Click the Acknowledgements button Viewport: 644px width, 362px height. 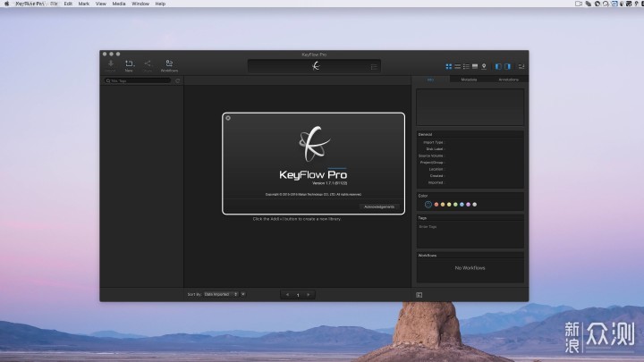coord(379,206)
